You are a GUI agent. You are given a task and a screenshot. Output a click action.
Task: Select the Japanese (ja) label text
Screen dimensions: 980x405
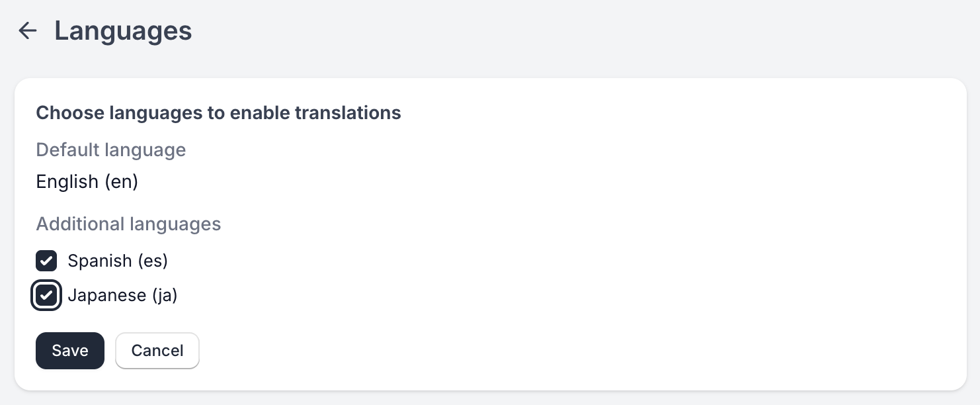(x=122, y=295)
